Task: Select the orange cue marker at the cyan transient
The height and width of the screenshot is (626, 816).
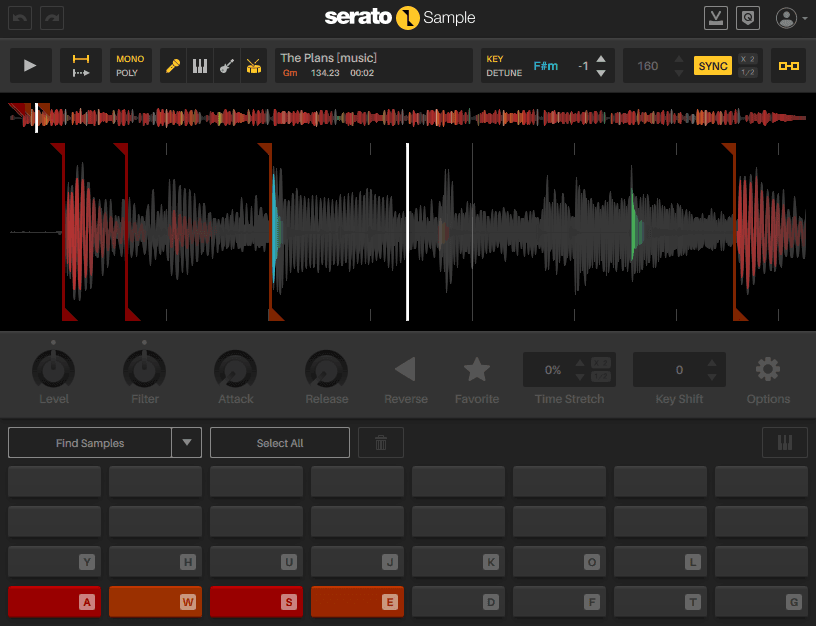Action: tap(271, 232)
